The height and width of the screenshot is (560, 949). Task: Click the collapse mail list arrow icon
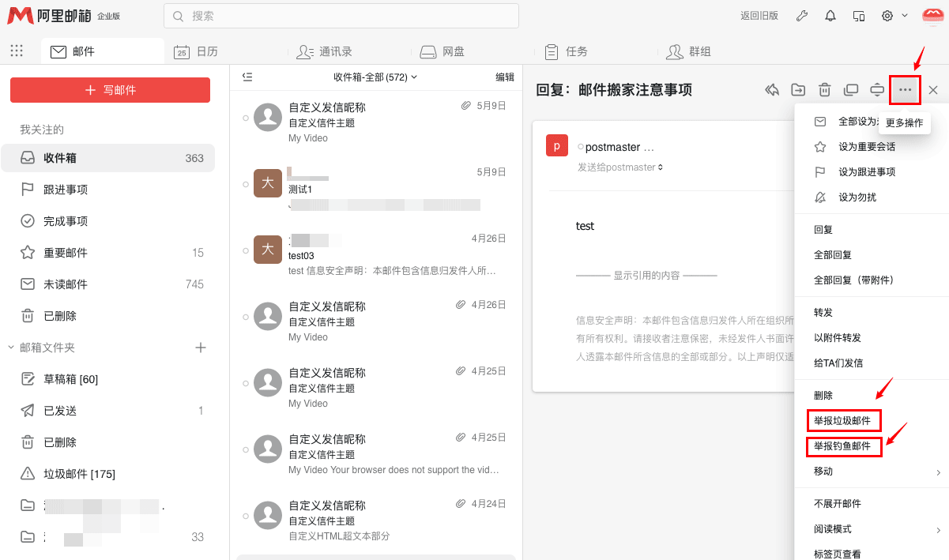(x=247, y=77)
